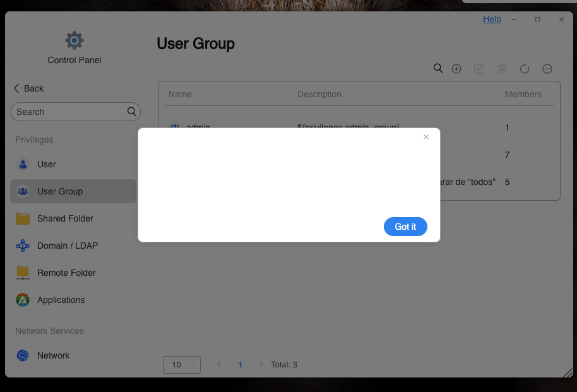
Task: Go to previous page arrow
Action: click(x=219, y=365)
